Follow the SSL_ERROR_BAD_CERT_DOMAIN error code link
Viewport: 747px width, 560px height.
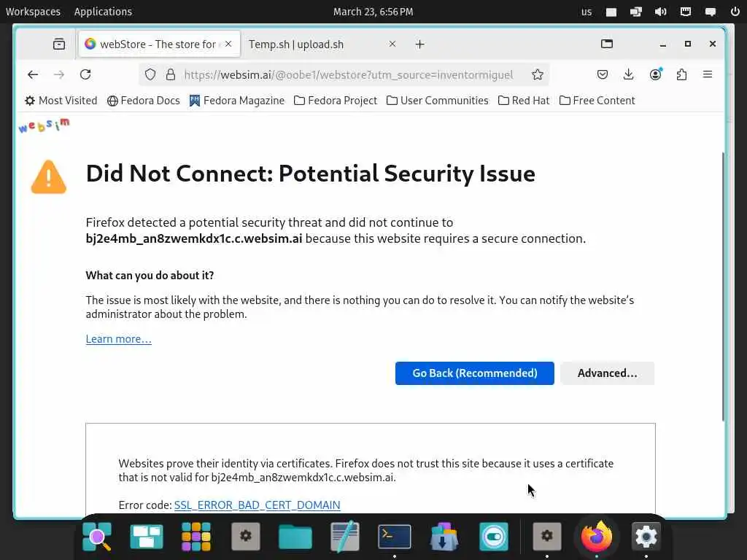click(257, 505)
